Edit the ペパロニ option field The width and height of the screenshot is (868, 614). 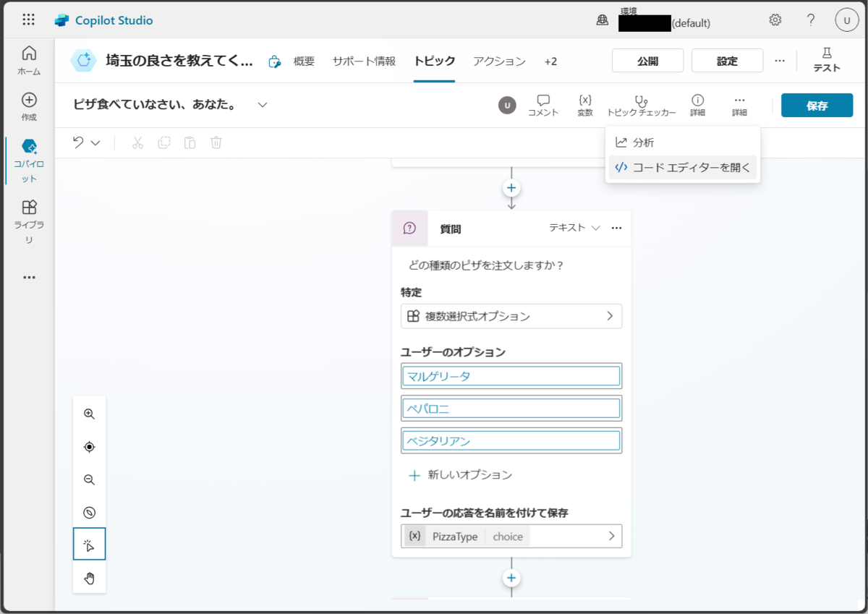(x=511, y=409)
